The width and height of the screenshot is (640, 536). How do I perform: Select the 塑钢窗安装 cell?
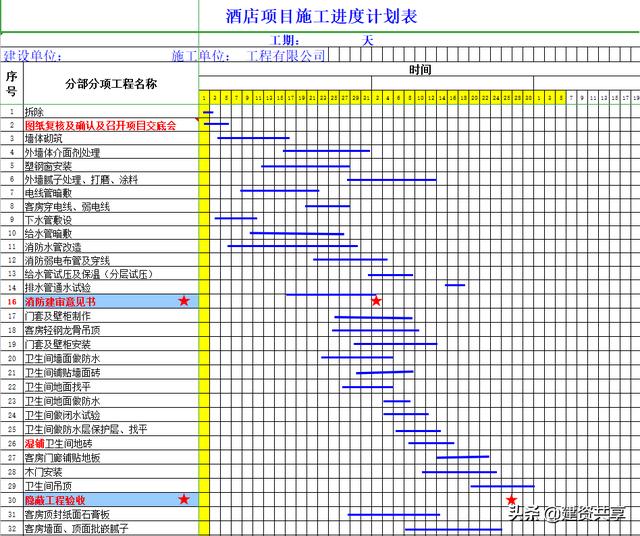[111, 166]
